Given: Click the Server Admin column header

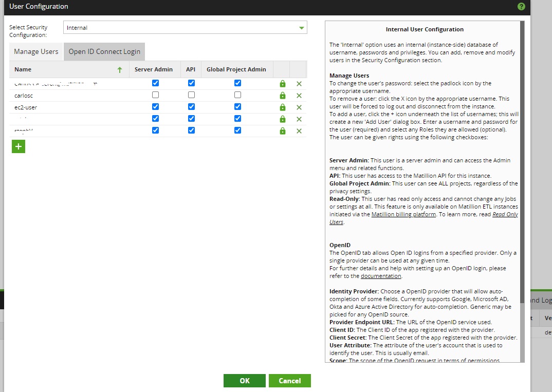Looking at the screenshot, I should 154,69.
